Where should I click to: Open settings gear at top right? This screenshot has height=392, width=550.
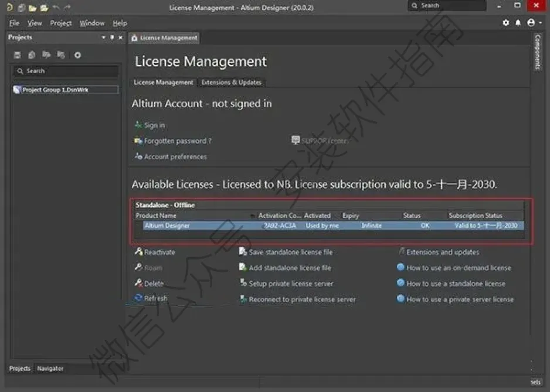point(506,23)
